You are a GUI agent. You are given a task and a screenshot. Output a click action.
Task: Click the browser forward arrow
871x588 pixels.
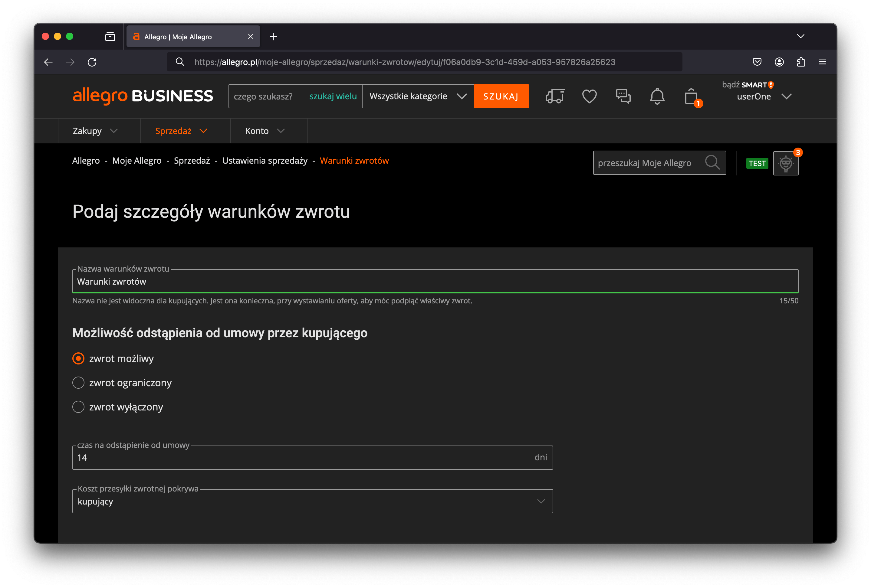(x=70, y=62)
